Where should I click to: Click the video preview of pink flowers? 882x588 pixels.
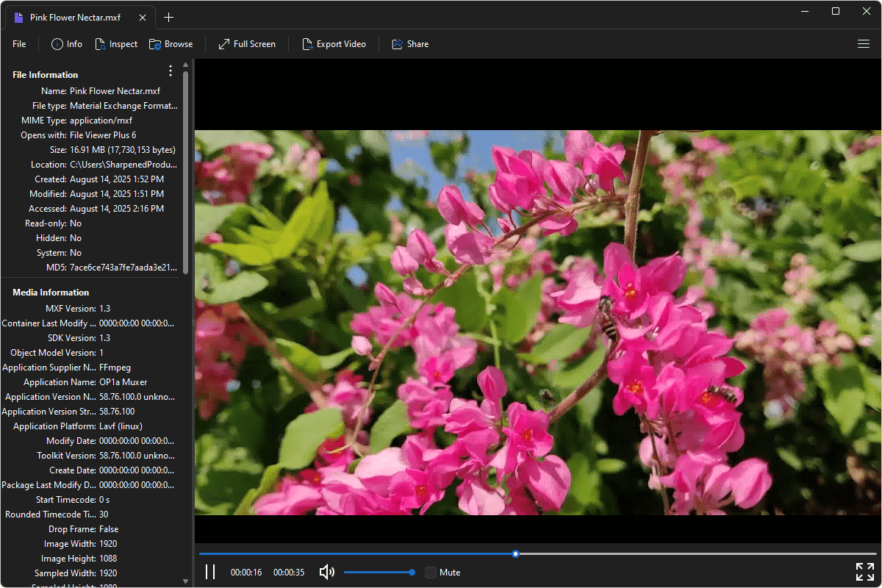coord(538,323)
